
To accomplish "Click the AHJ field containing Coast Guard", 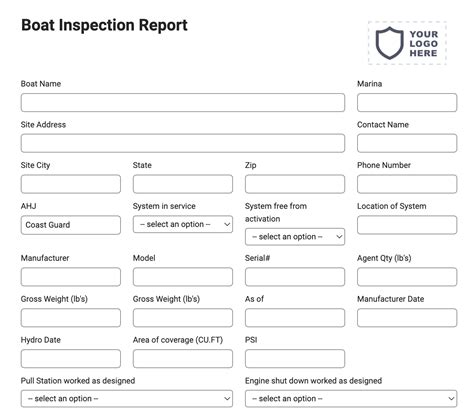I will point(71,225).
